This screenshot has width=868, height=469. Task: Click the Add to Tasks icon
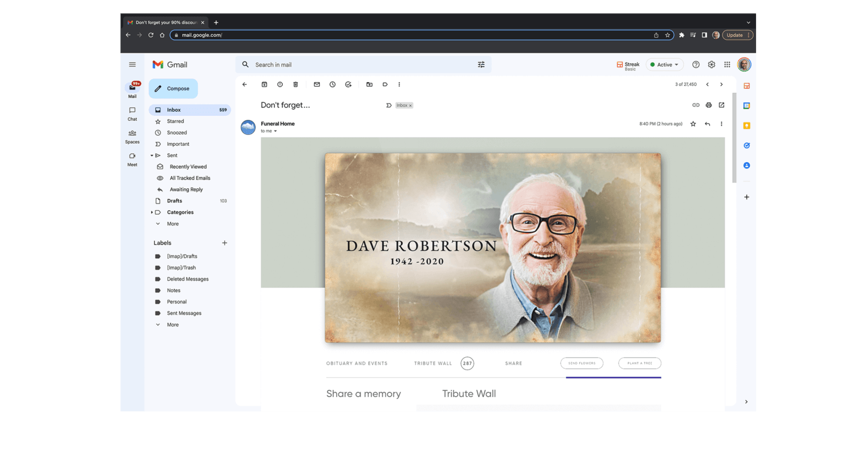[348, 85]
